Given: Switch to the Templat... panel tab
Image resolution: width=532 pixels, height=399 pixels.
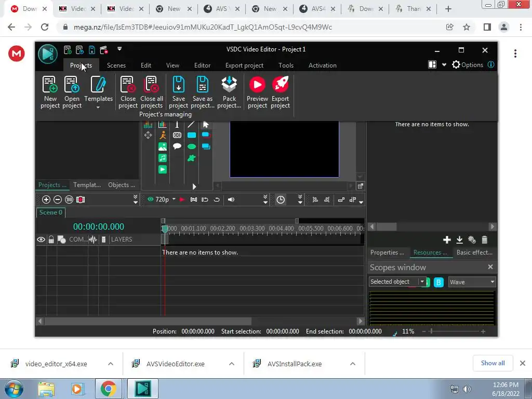Looking at the screenshot, I should pos(87,185).
